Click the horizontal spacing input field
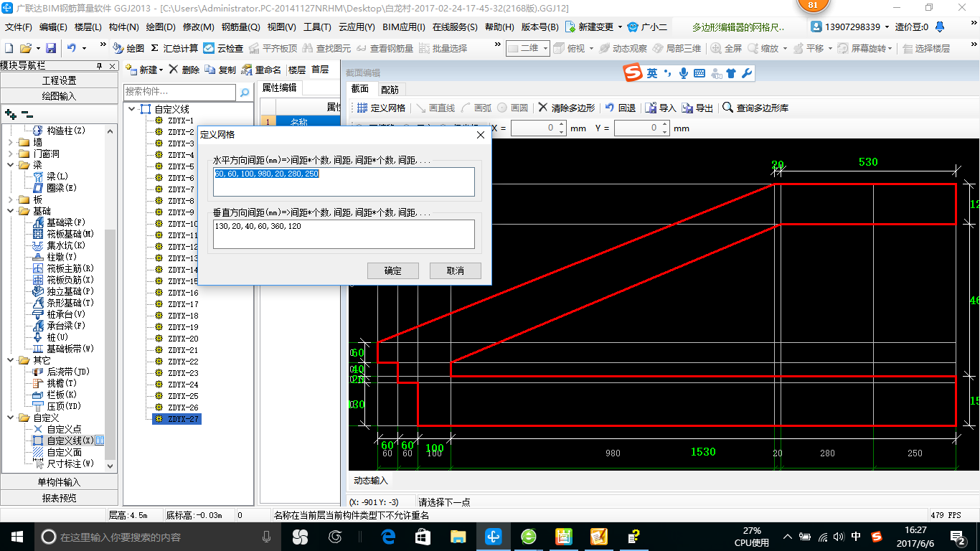The height and width of the screenshot is (551, 980). tap(344, 182)
